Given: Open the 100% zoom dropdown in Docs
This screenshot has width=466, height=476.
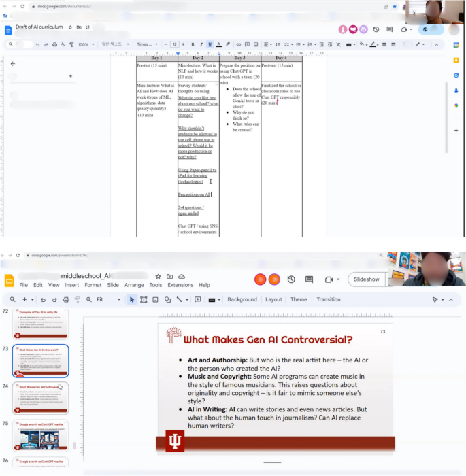Looking at the screenshot, I should click(86, 44).
